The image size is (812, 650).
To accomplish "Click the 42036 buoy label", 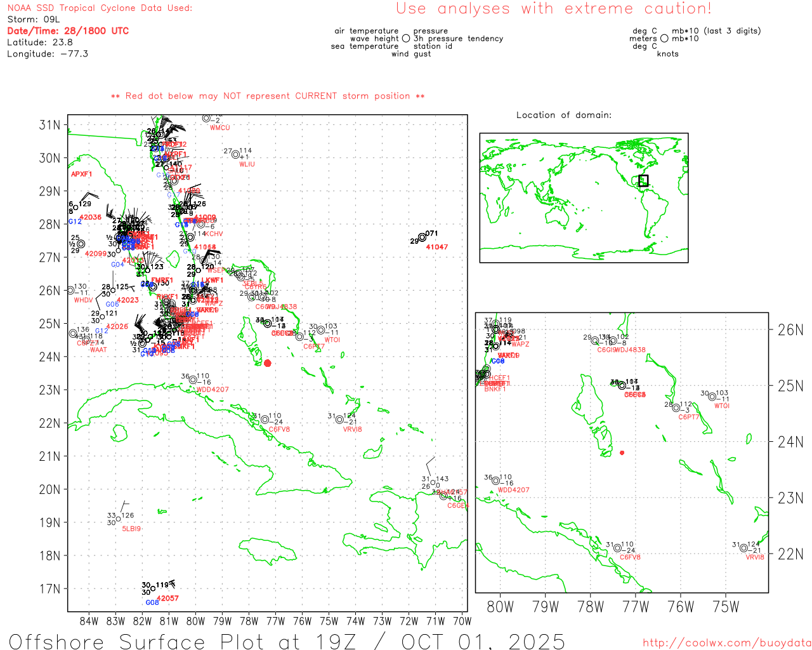I will [90, 217].
